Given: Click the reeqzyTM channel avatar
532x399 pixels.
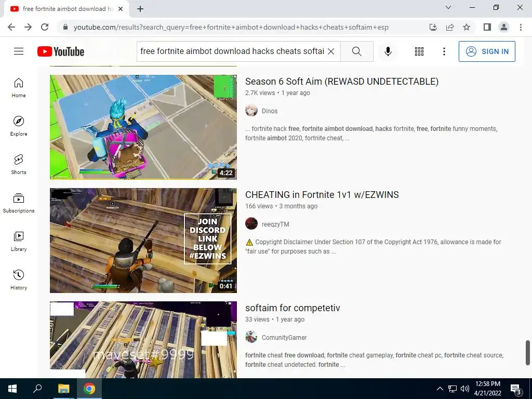Looking at the screenshot, I should pos(251,224).
